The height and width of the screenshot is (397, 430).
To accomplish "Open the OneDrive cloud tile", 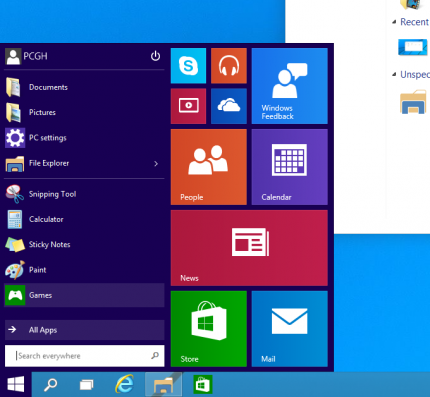I will point(229,106).
